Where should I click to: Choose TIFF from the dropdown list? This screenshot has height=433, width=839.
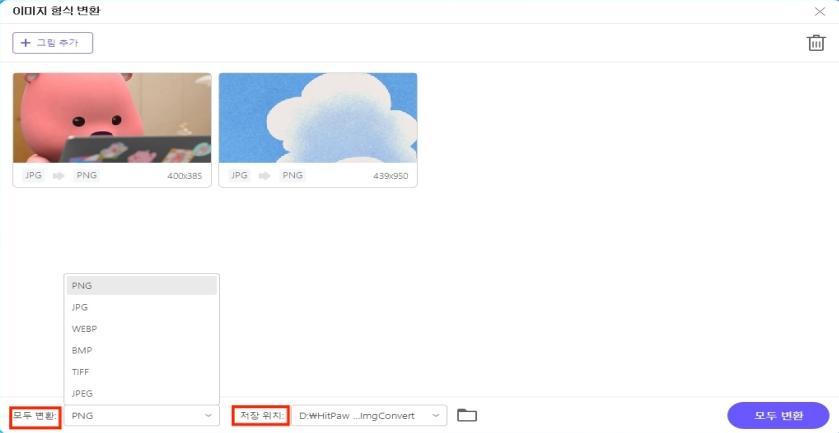141,372
